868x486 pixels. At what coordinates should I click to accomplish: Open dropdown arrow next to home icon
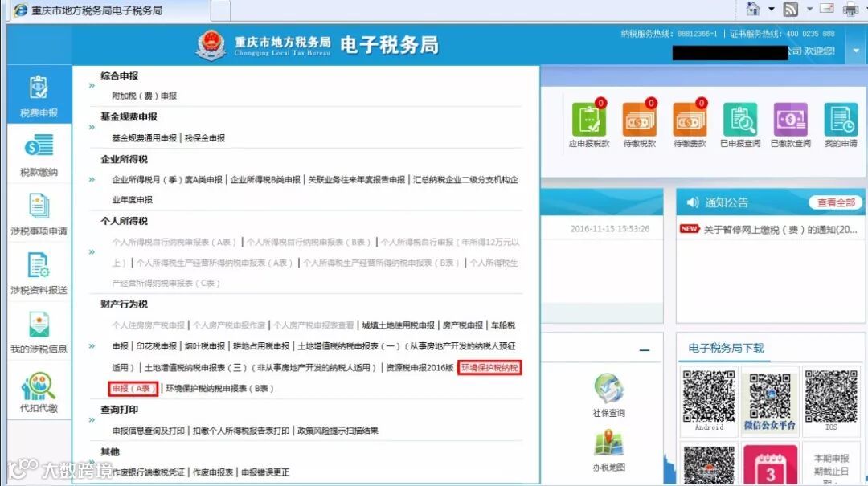point(771,9)
